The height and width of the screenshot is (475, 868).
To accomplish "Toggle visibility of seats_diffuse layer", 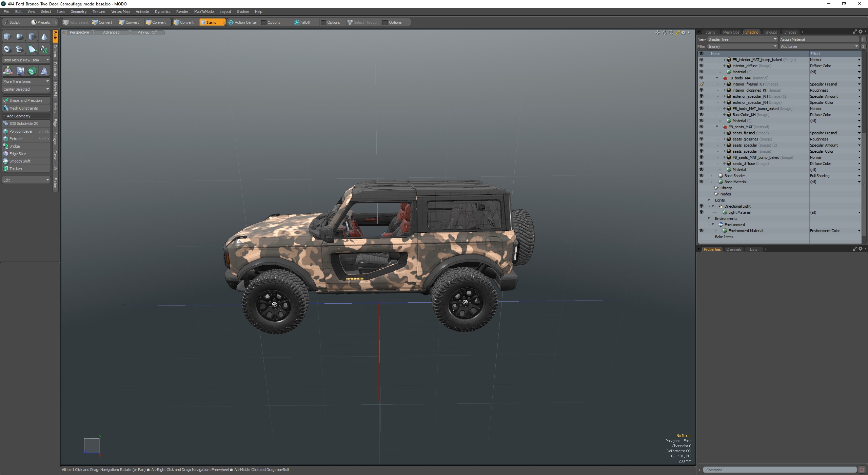I will click(701, 164).
